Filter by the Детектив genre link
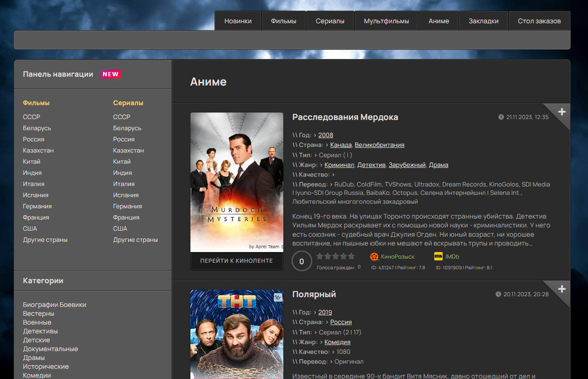Viewport: 588px width, 379px height. (372, 165)
